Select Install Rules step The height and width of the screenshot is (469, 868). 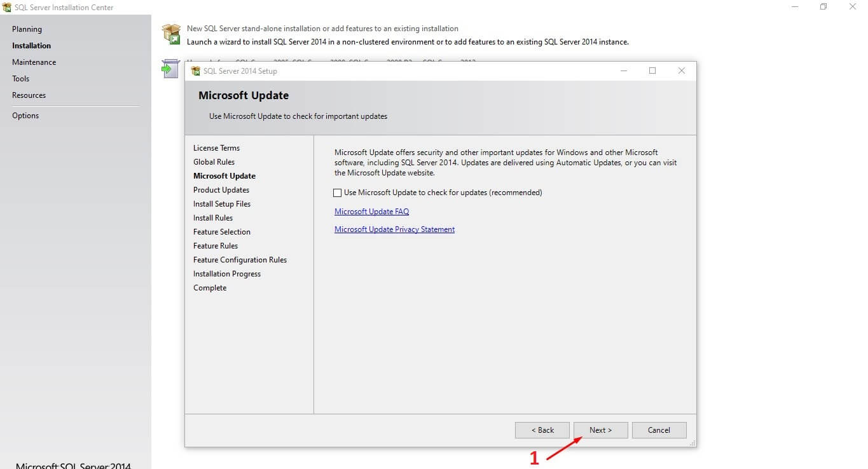(x=213, y=218)
